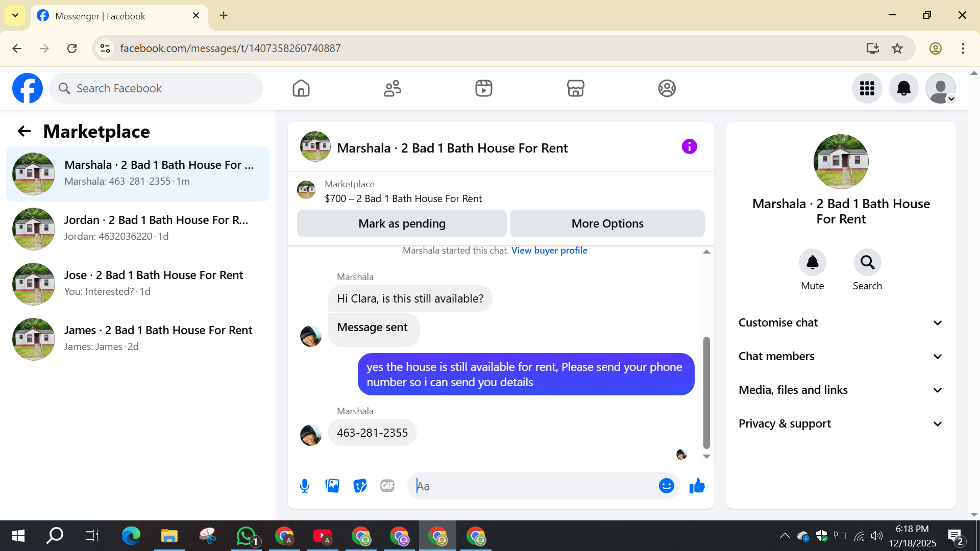Click the chat scroll-down arrow
This screenshot has width=980, height=551.
coord(706,457)
